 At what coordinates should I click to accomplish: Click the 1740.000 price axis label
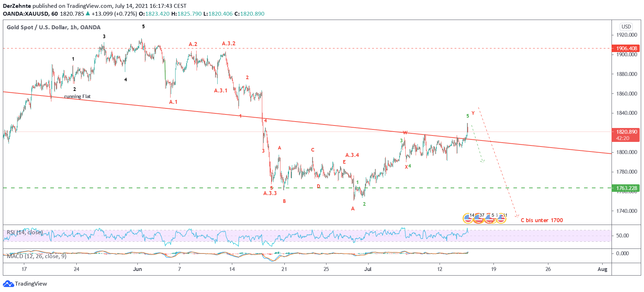(627, 211)
